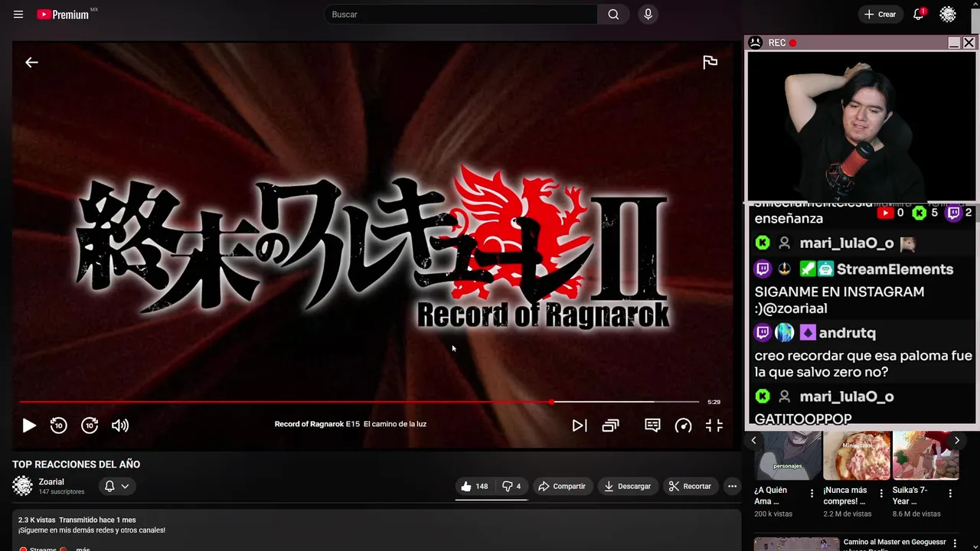Click the REC recording indicator
The image size is (980, 551).
[782, 43]
